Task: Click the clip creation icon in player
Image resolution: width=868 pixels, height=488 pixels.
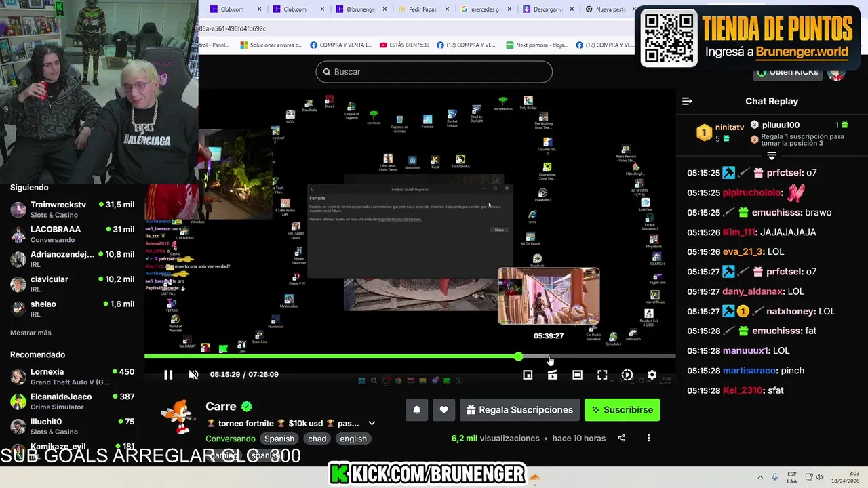Action: tap(553, 375)
